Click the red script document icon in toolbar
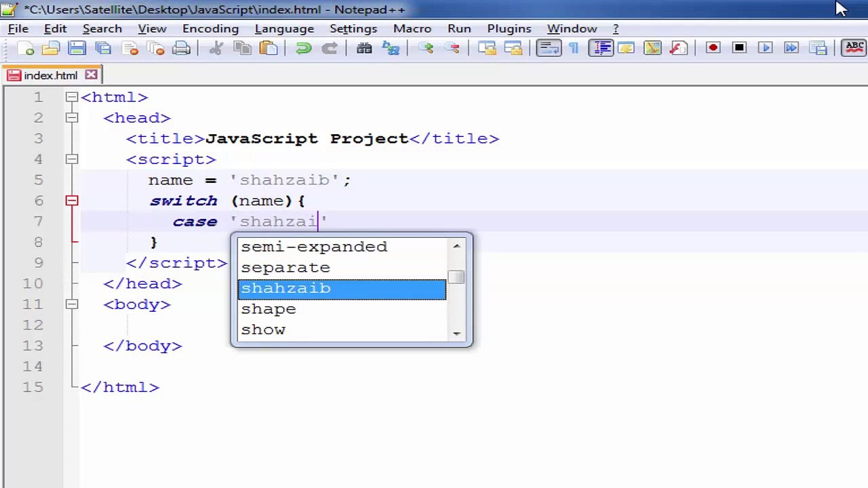Screen dimensions: 868x488 tap(678, 48)
